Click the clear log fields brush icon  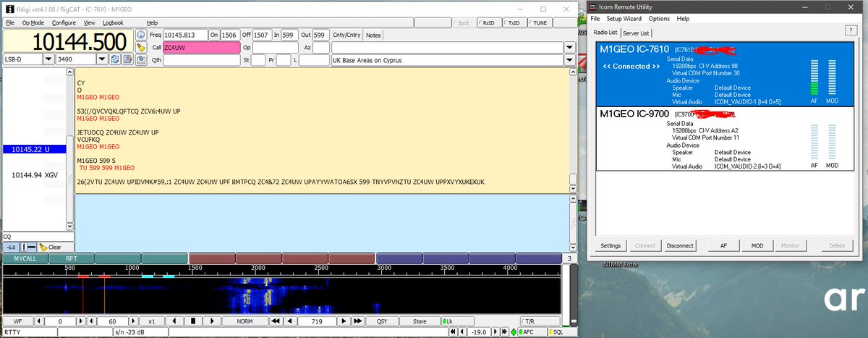[141, 47]
